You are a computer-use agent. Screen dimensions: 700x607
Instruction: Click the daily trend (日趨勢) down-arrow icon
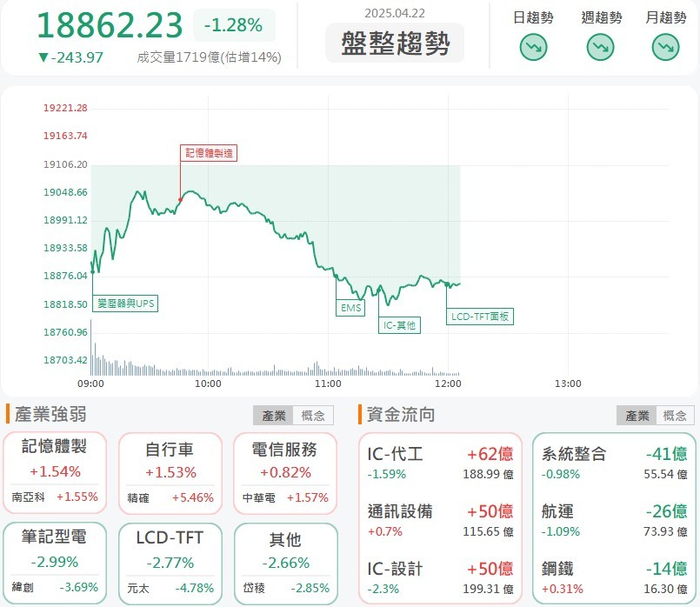tap(533, 47)
